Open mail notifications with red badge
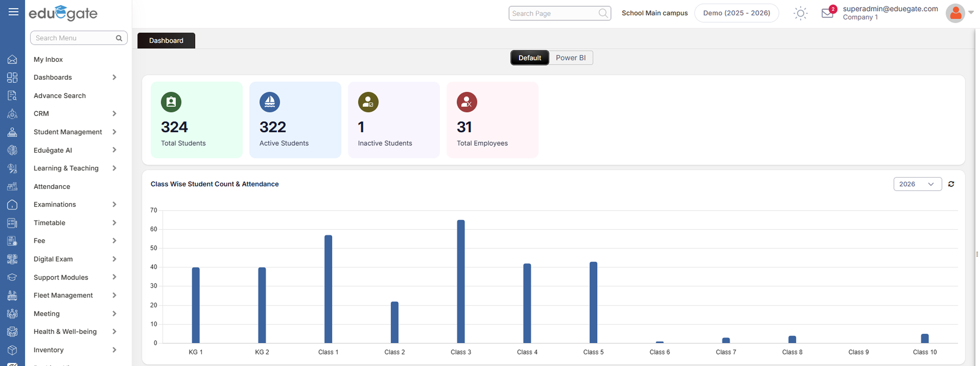The width and height of the screenshot is (980, 366). click(x=829, y=13)
